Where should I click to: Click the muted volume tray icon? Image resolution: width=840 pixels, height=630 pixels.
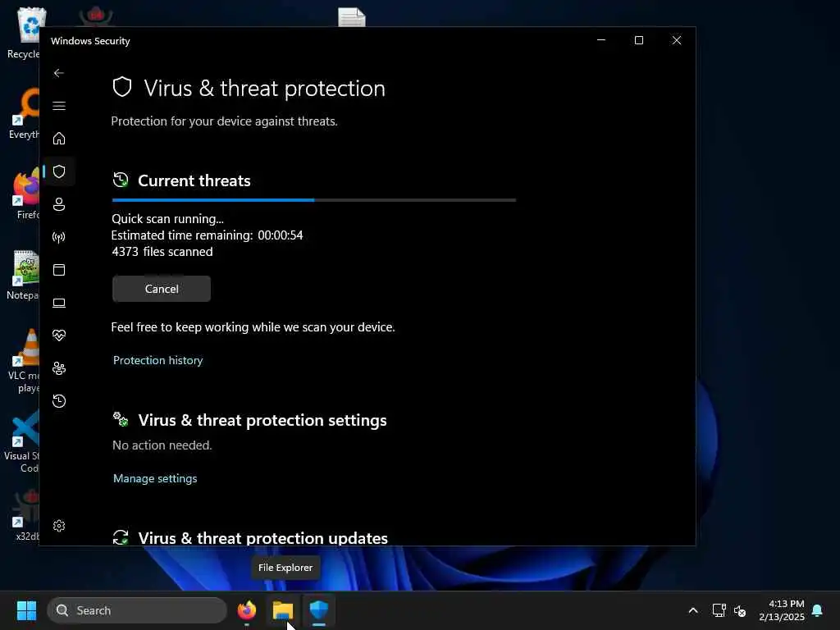coord(741,610)
